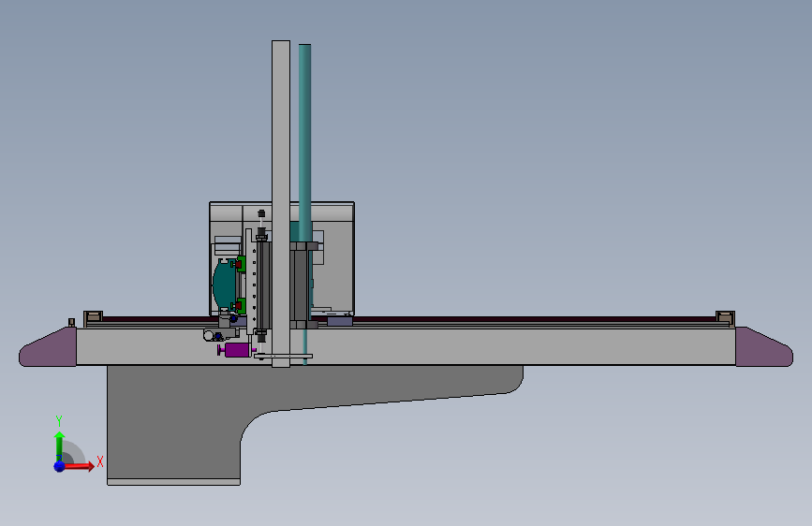This screenshot has width=812, height=526.
Task: Select the magenta cylinder component
Action: pyautogui.click(x=237, y=350)
